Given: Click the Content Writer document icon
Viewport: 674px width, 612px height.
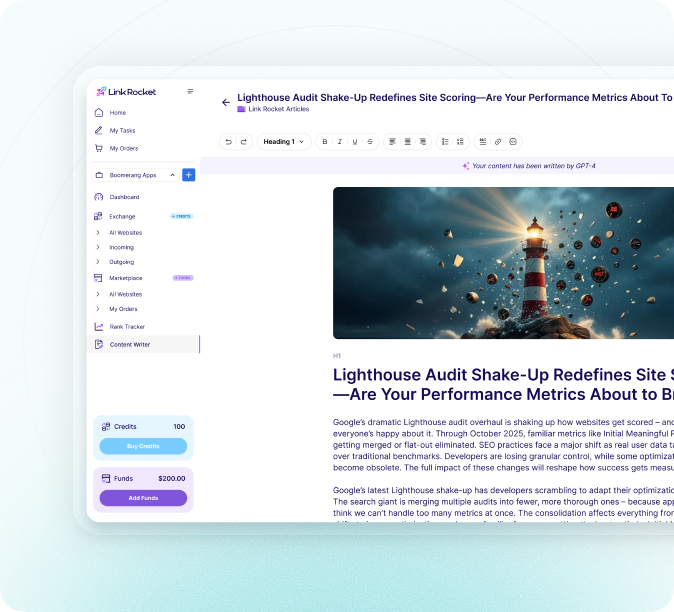Looking at the screenshot, I should pyautogui.click(x=99, y=344).
